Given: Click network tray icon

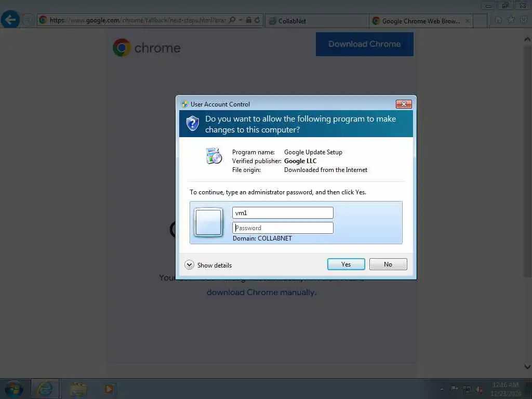Looking at the screenshot, I should (x=467, y=390).
